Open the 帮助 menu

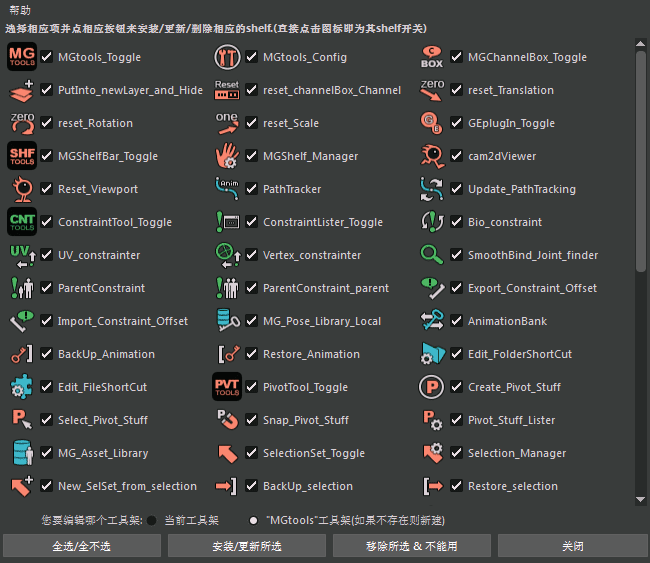click(20, 10)
